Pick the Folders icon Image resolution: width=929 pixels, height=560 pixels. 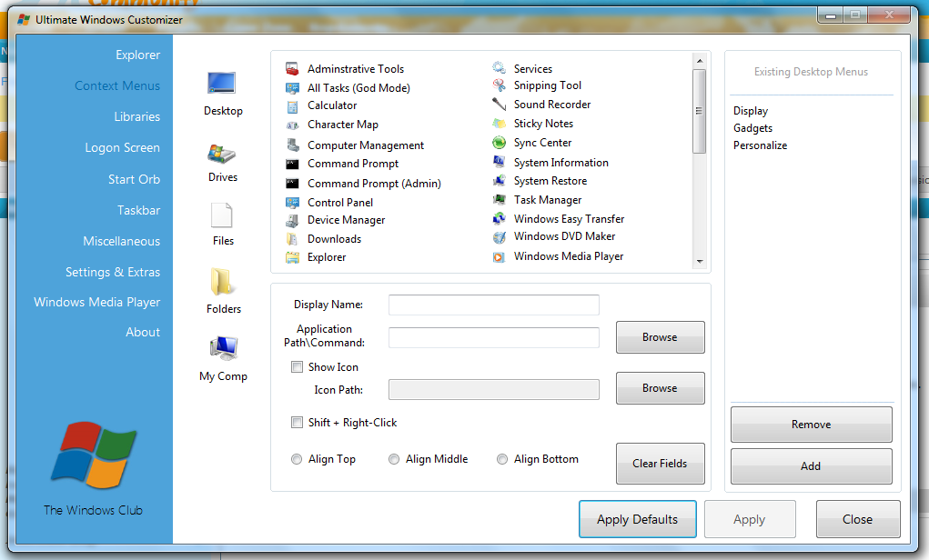[x=222, y=281]
